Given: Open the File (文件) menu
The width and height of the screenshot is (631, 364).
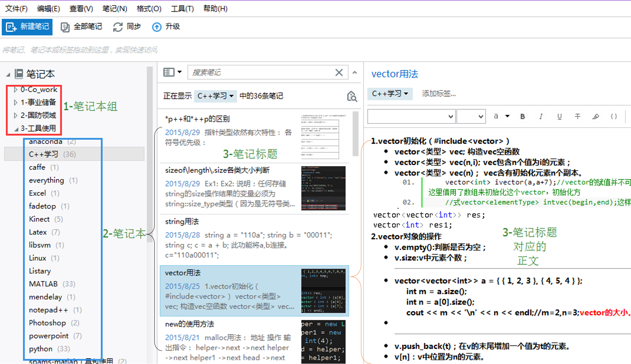Looking at the screenshot, I should point(17,9).
